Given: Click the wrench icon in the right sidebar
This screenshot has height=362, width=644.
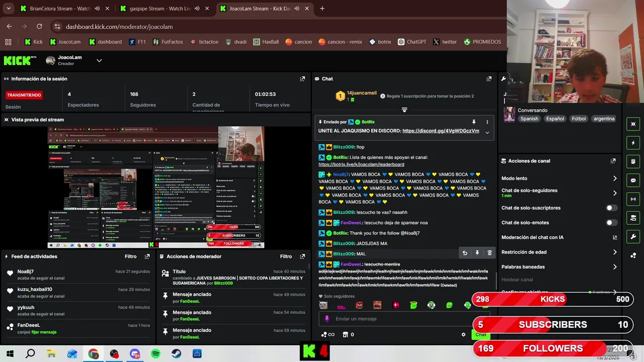Looking at the screenshot, I should (x=633, y=237).
